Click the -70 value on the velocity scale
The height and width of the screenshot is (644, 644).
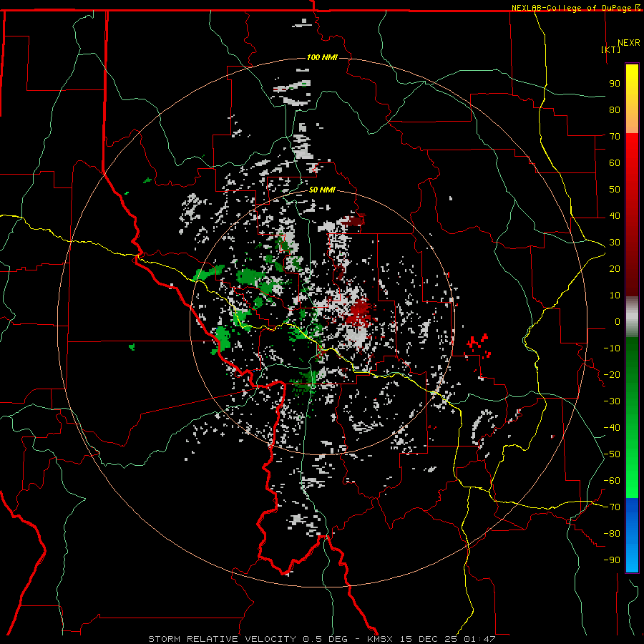point(612,507)
